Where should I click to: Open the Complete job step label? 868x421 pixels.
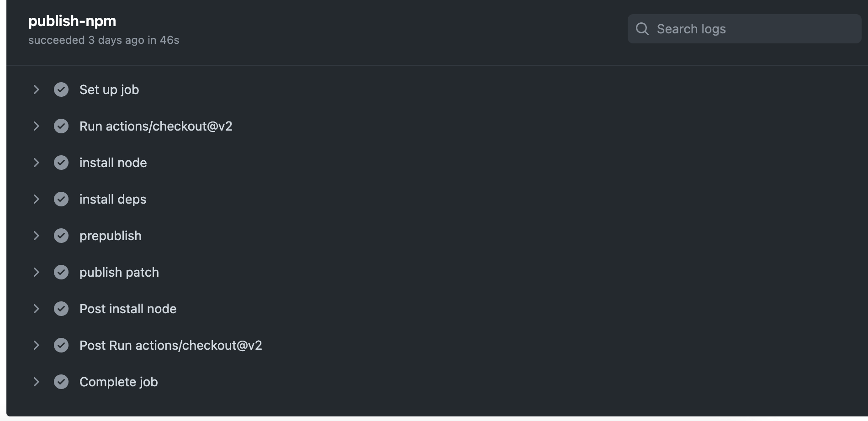tap(118, 382)
